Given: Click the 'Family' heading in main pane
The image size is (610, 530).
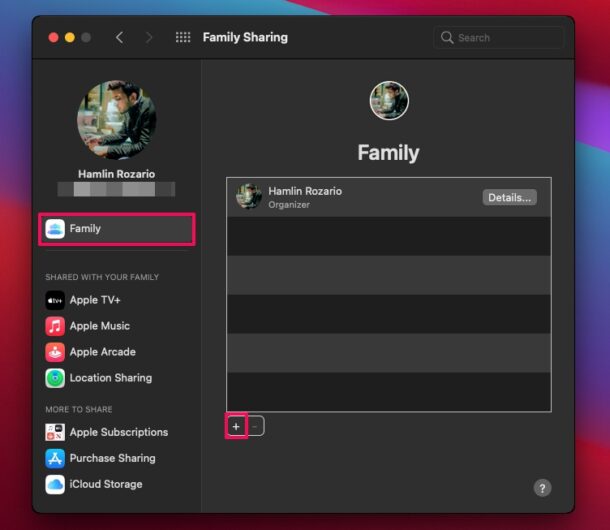Looking at the screenshot, I should (389, 153).
